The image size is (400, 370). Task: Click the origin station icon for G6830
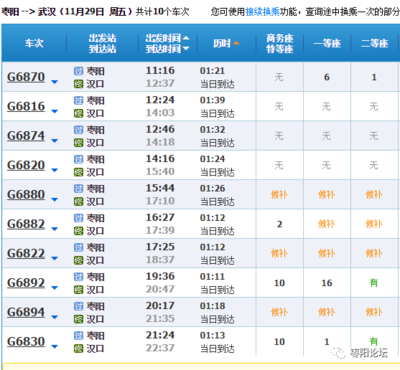pyautogui.click(x=78, y=336)
